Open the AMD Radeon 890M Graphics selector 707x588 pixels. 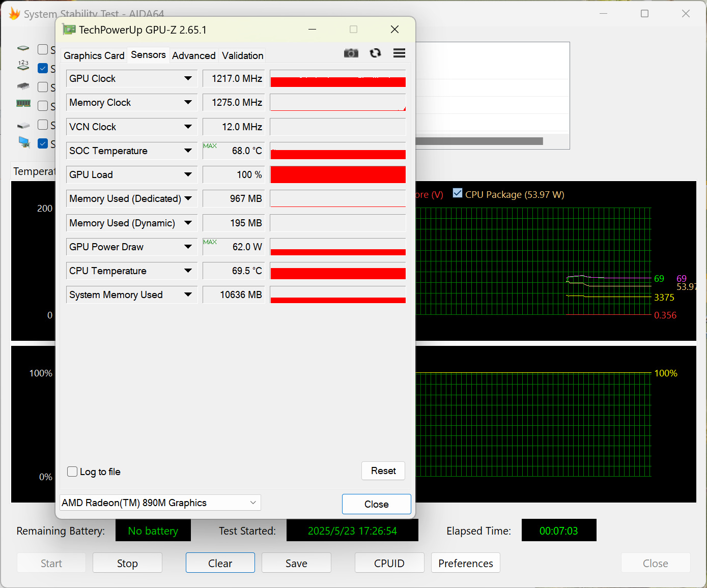click(x=160, y=503)
